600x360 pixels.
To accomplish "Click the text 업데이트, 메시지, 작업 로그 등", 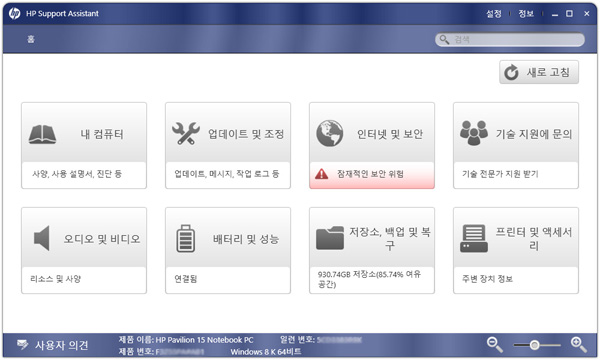I will (227, 174).
